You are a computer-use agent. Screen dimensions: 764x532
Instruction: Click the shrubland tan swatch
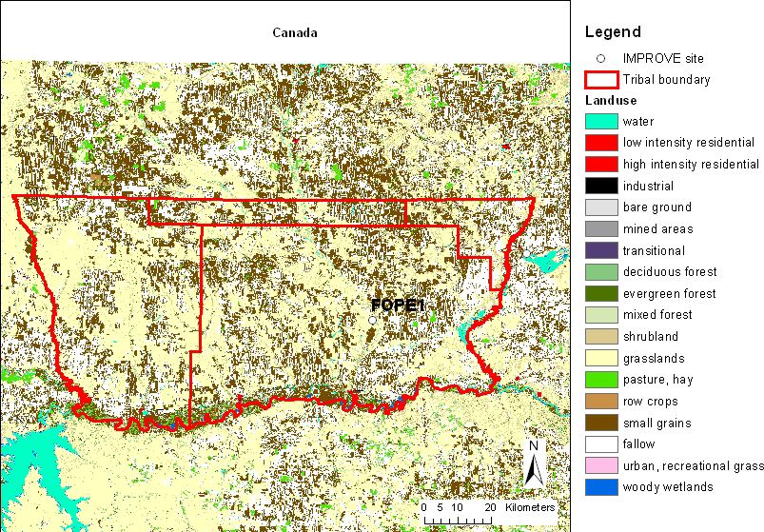[x=601, y=336]
